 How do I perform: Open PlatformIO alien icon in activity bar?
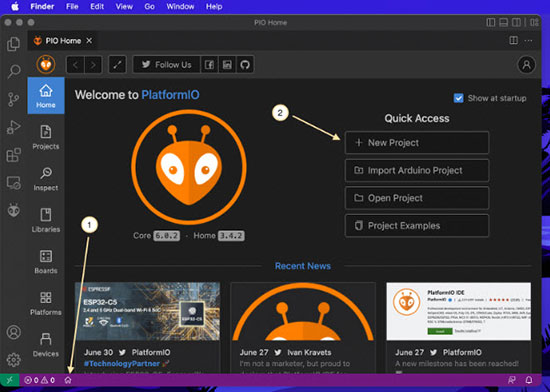pos(14,210)
